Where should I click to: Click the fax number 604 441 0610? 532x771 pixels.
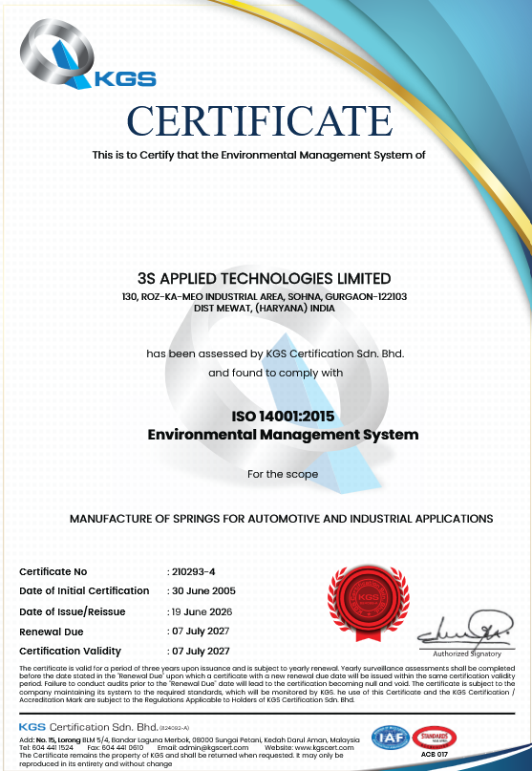pos(115,747)
